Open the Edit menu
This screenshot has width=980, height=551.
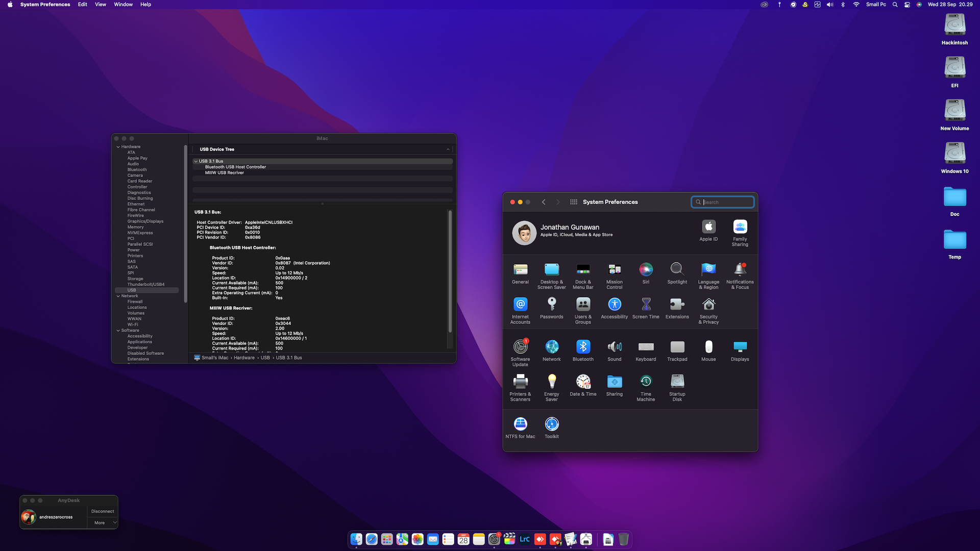pyautogui.click(x=82, y=4)
